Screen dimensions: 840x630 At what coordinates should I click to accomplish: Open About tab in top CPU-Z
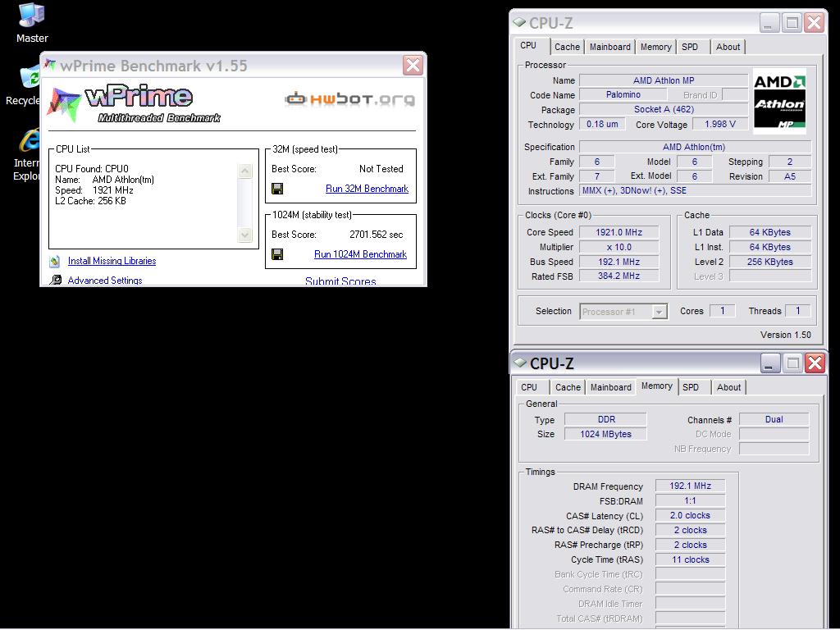pyautogui.click(x=728, y=47)
